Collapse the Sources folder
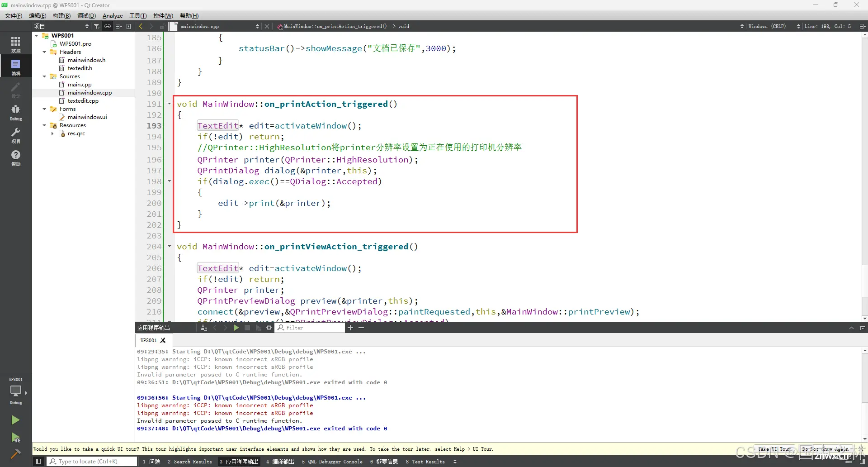 pyautogui.click(x=45, y=76)
